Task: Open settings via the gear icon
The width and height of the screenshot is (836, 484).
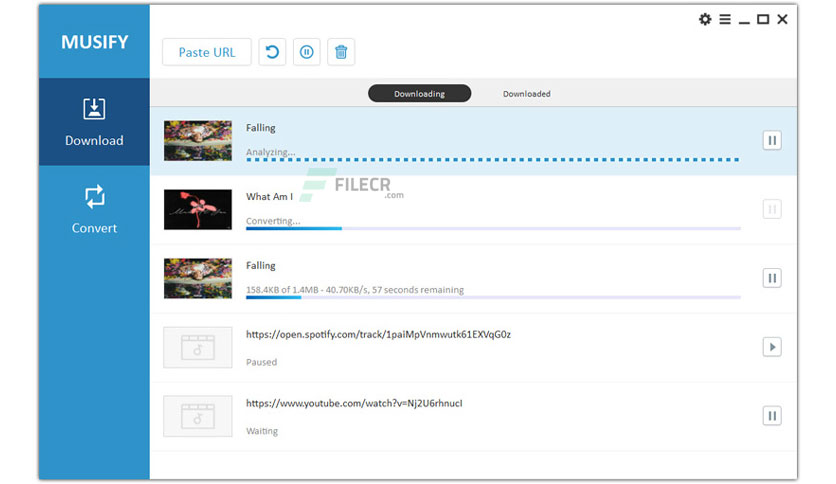Action: click(705, 19)
